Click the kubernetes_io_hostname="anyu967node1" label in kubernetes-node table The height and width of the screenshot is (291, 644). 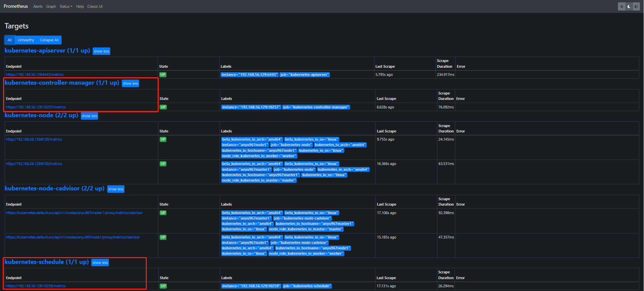coord(259,150)
